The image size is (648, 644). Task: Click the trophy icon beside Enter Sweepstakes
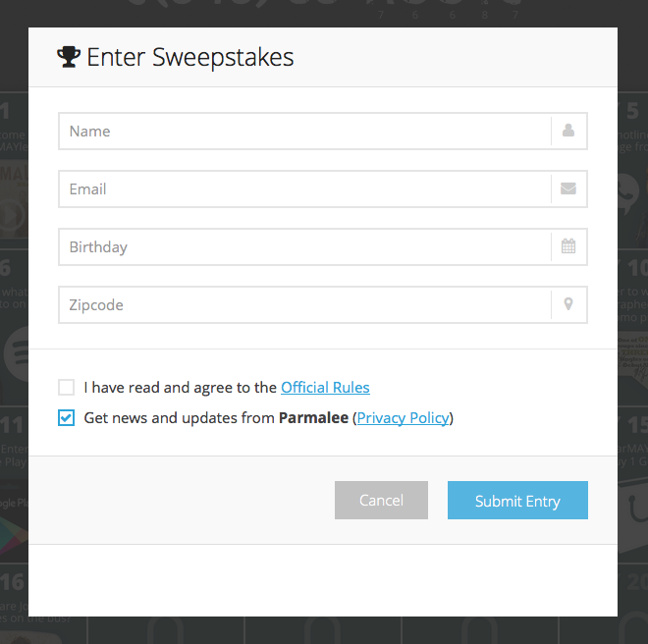click(69, 57)
